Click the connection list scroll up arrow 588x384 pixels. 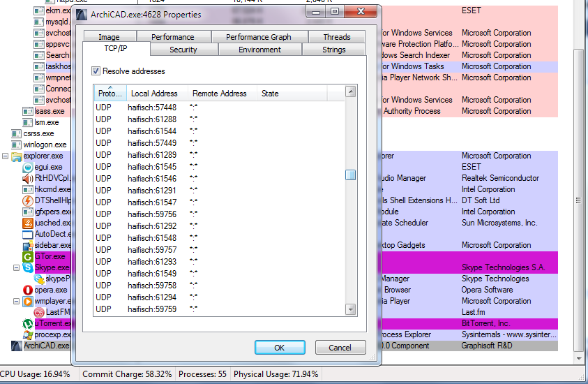click(350, 91)
